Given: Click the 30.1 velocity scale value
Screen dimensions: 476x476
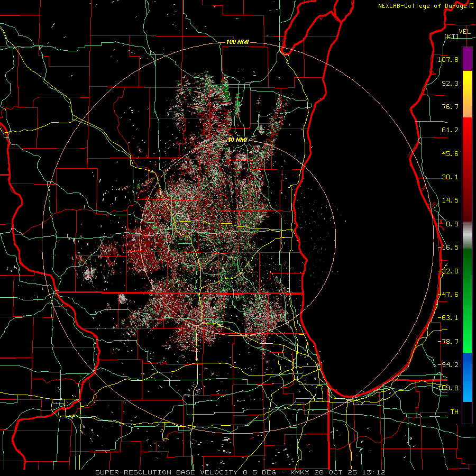Looking at the screenshot, I should click(x=450, y=177).
